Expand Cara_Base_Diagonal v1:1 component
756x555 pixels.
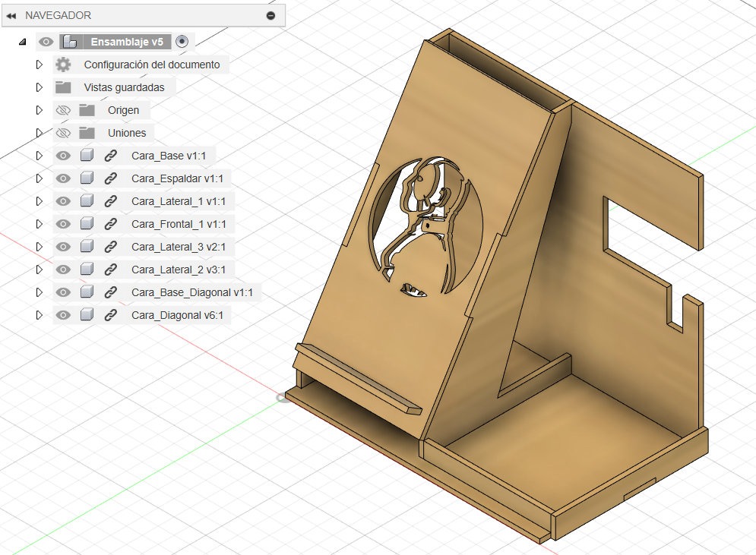[x=40, y=292]
